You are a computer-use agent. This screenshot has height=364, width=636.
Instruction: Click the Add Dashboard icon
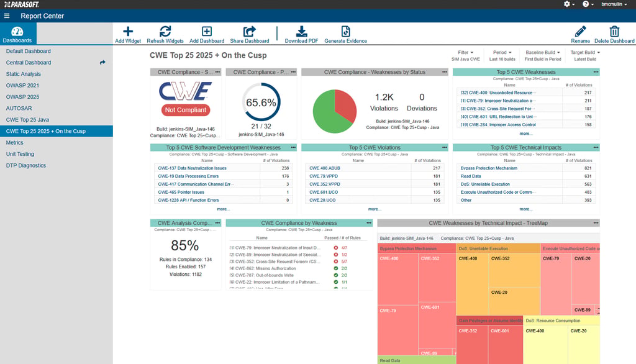pyautogui.click(x=206, y=31)
